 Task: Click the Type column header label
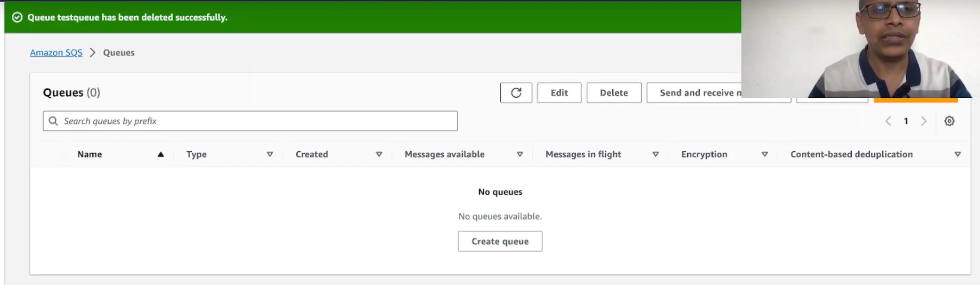pos(196,154)
